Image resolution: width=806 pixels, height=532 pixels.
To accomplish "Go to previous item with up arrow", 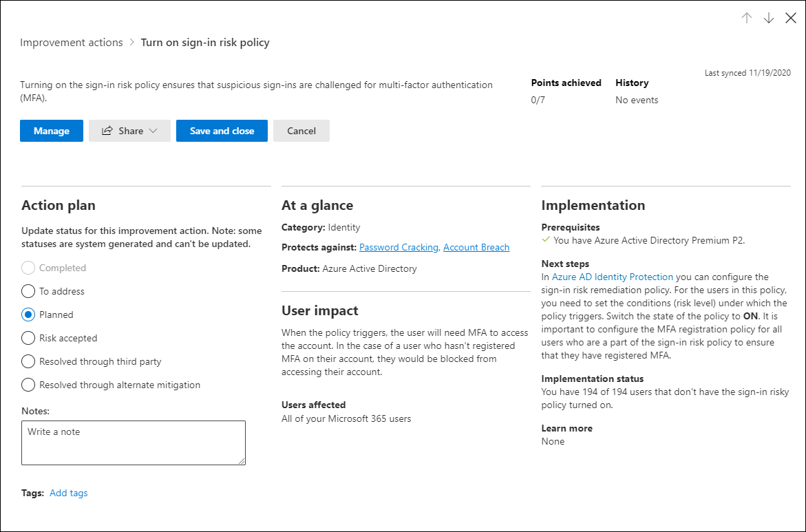I will click(746, 18).
